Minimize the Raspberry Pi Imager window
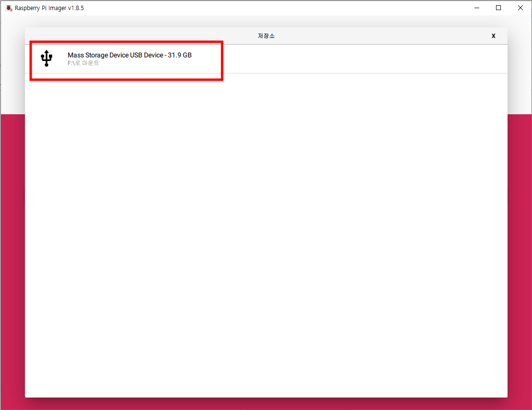This screenshot has width=532, height=410. (x=477, y=8)
